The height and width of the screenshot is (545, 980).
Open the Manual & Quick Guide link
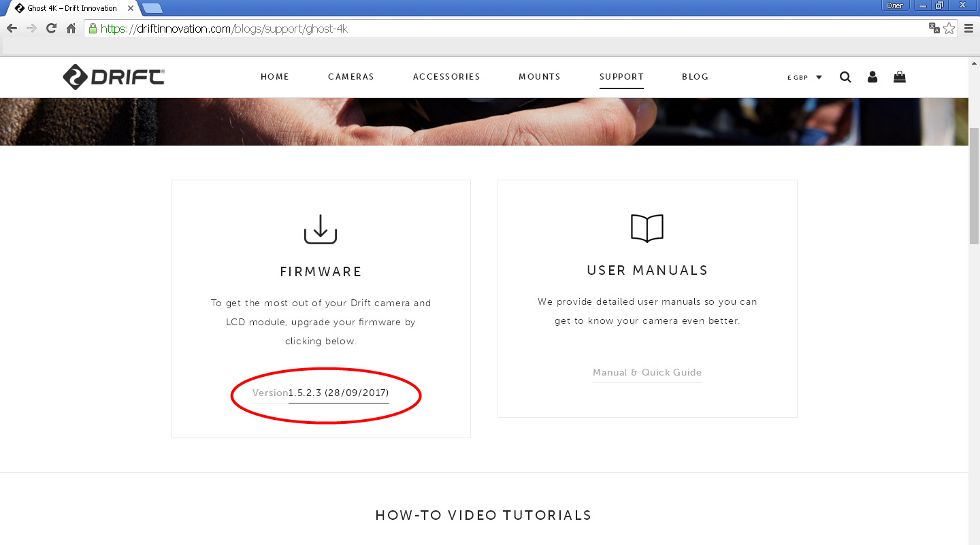(x=647, y=372)
